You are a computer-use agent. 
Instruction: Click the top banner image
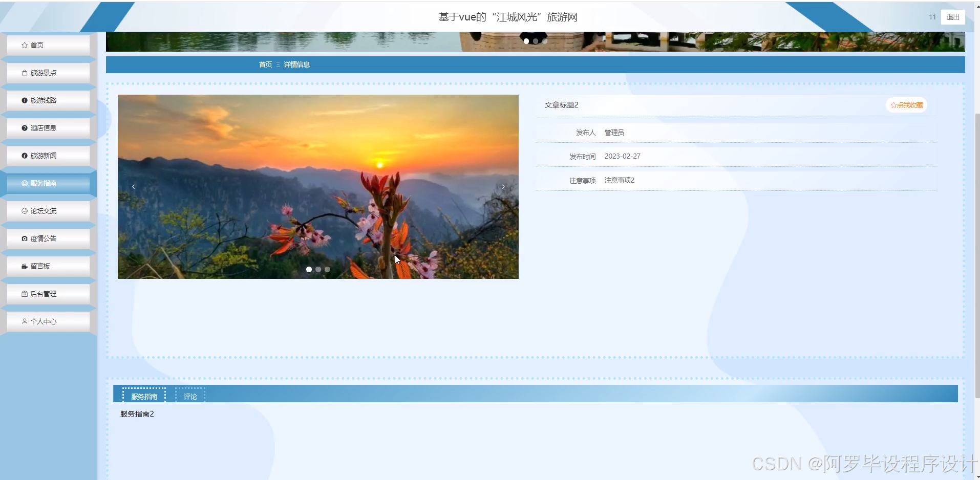coord(535,41)
